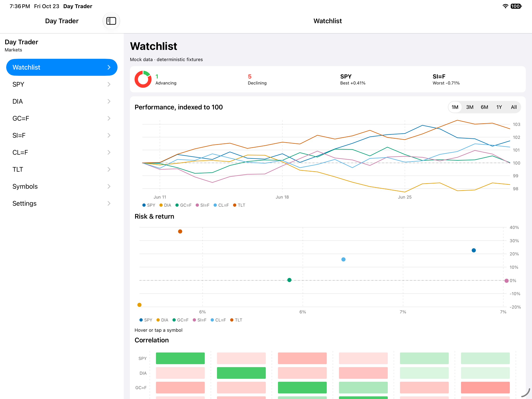Click the Performance, indexed to 100 heading
532x399 pixels.
point(178,107)
